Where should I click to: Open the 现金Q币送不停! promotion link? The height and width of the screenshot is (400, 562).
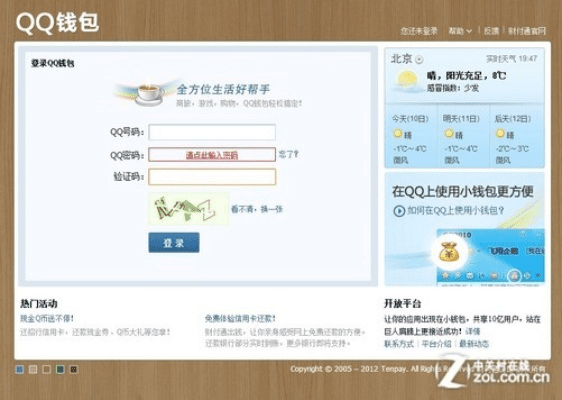click(x=47, y=318)
